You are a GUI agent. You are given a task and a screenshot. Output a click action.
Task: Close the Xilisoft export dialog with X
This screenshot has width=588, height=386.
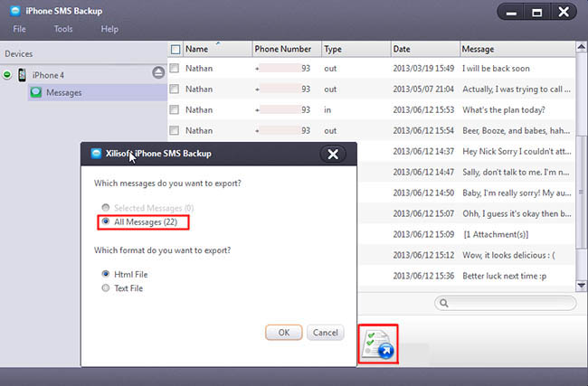point(333,154)
